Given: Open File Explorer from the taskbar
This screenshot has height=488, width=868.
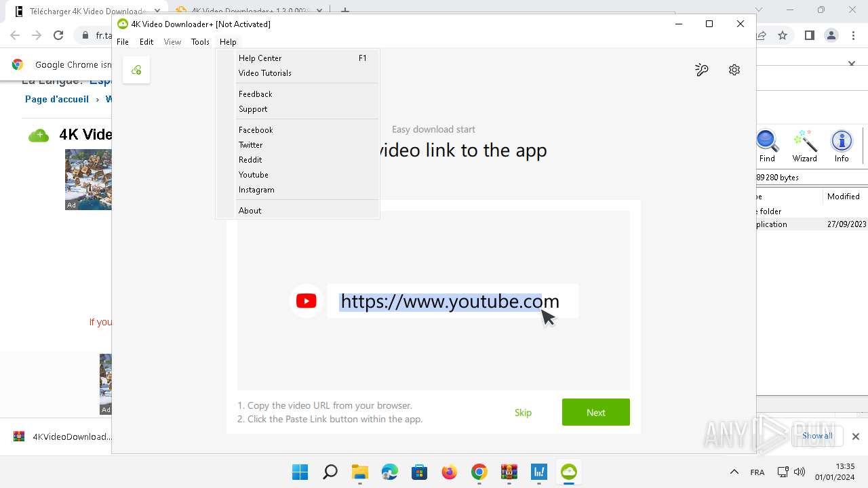Looking at the screenshot, I should click(359, 472).
